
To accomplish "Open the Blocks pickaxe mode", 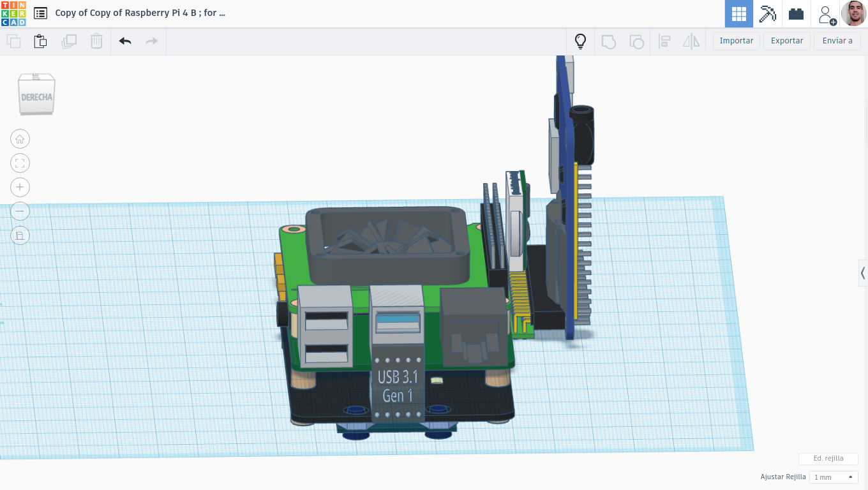I will click(x=767, y=13).
